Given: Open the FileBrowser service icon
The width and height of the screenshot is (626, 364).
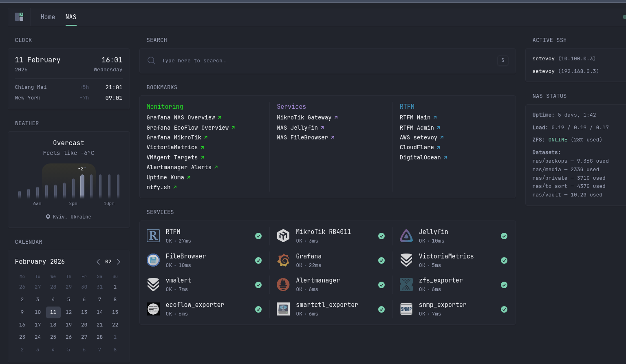Looking at the screenshot, I should 153,260.
